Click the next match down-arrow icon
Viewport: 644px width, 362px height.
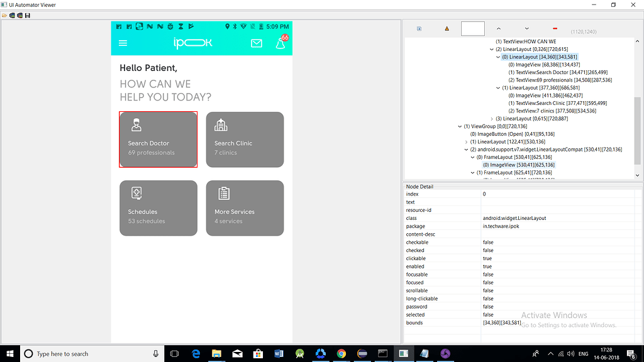click(527, 28)
